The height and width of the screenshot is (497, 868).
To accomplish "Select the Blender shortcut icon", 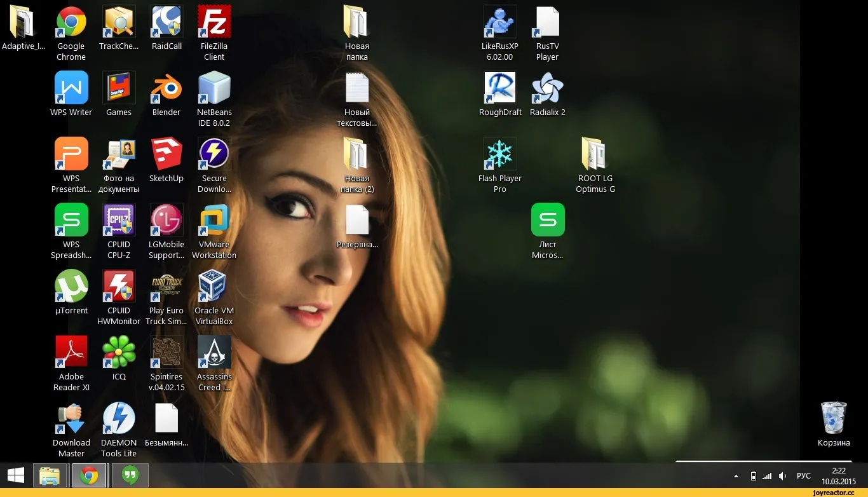I will coord(166,88).
